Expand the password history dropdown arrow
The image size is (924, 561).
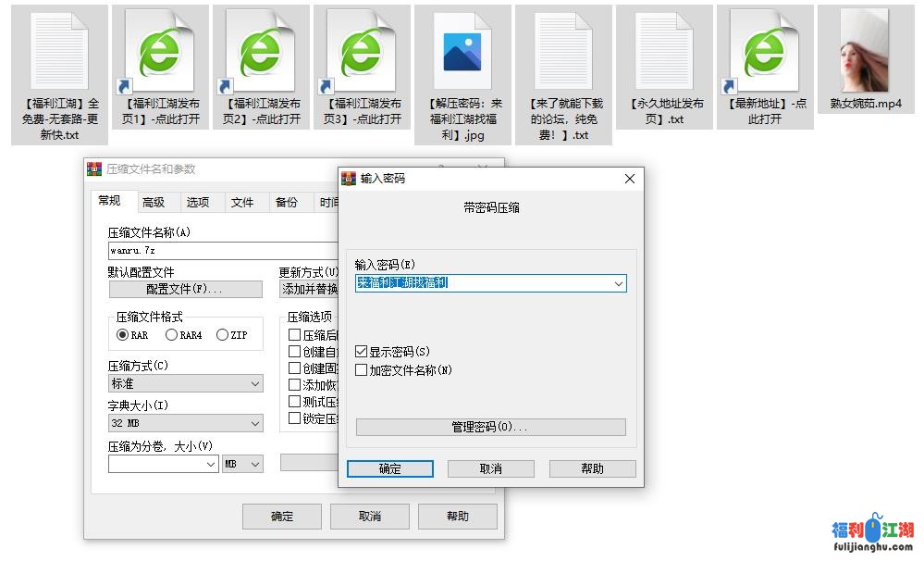[618, 283]
